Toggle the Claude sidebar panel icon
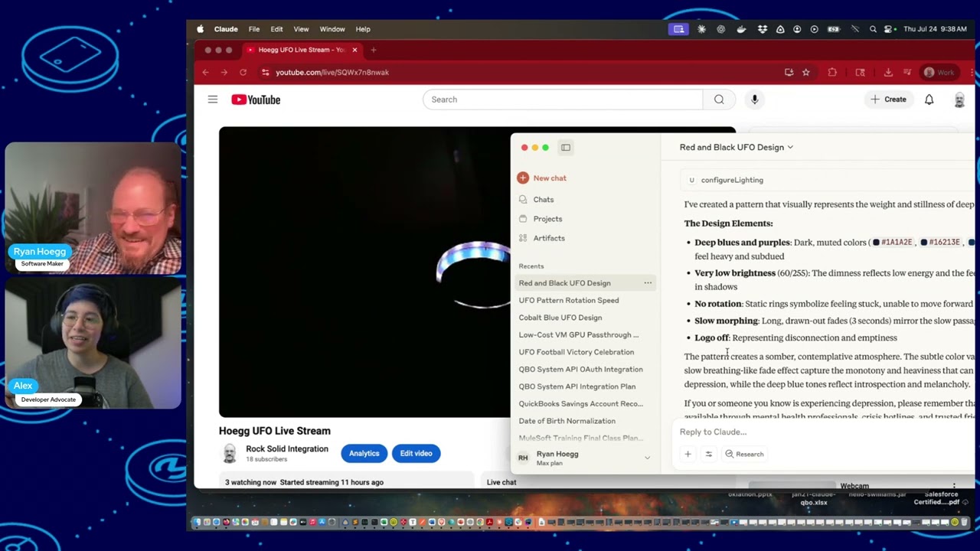The width and height of the screenshot is (980, 551). 566,147
